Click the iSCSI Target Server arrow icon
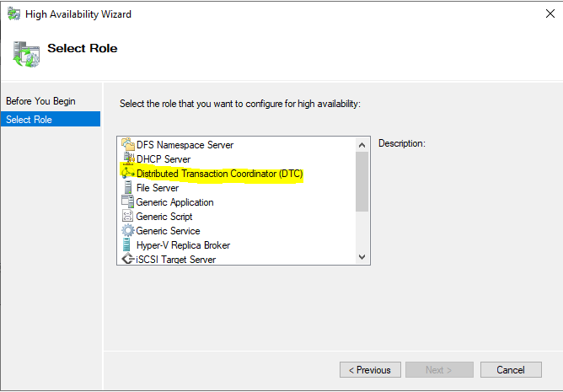 coord(128,259)
